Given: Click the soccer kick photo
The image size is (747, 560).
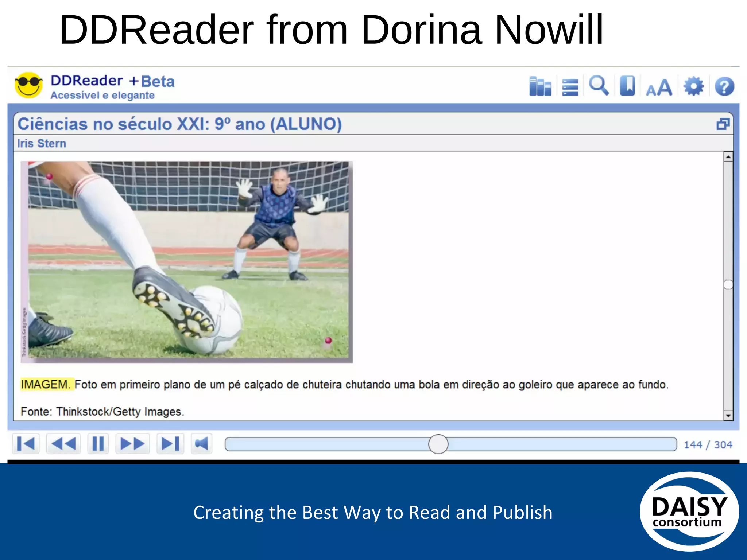Looking at the screenshot, I should [187, 262].
